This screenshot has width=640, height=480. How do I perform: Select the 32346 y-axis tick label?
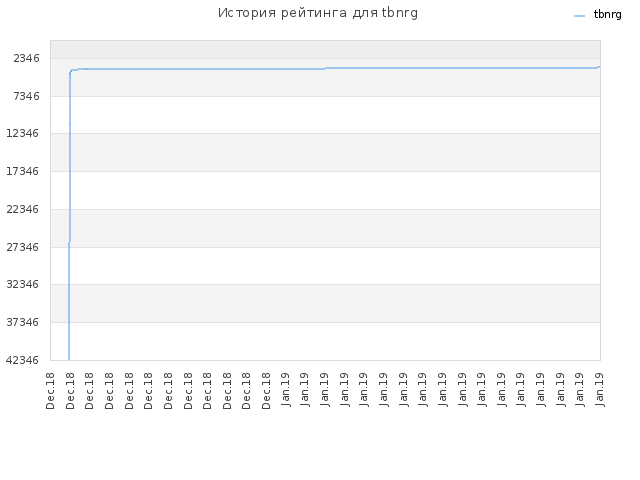tap(22, 284)
